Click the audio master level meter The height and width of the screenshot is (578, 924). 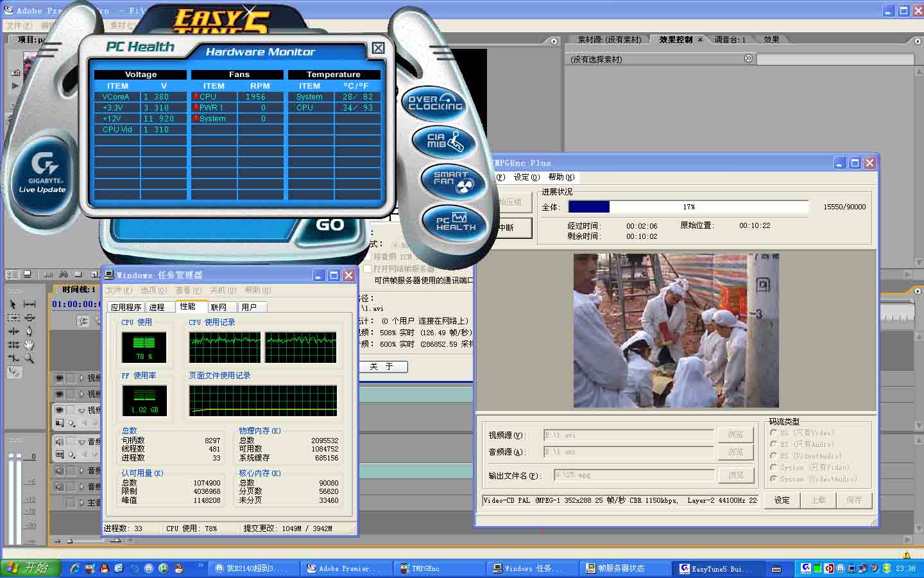point(14,498)
